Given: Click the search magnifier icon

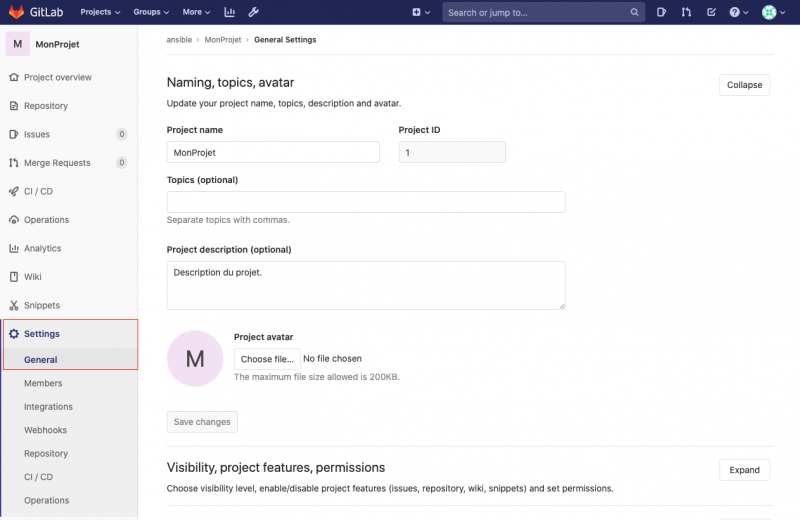Looking at the screenshot, I should (635, 13).
